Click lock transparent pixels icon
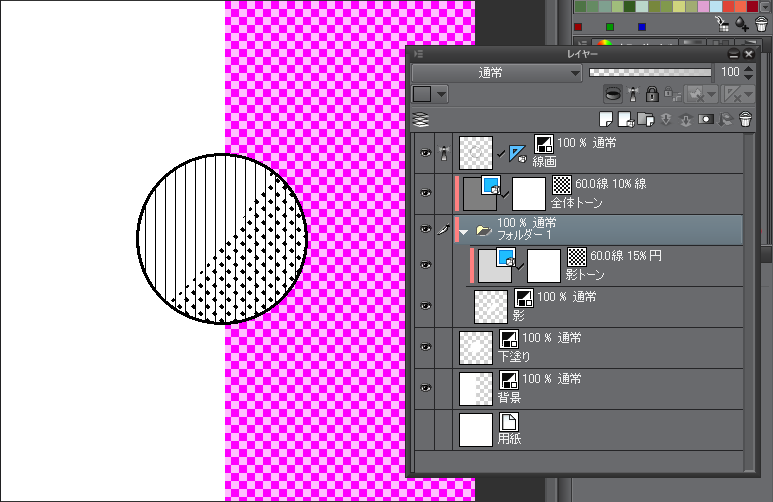The height and width of the screenshot is (502, 773). point(672,94)
